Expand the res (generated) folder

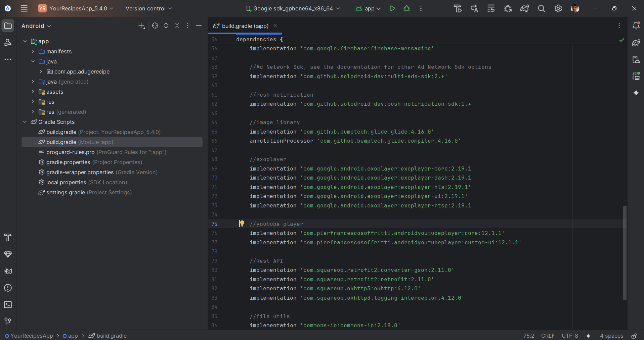[x=33, y=112]
